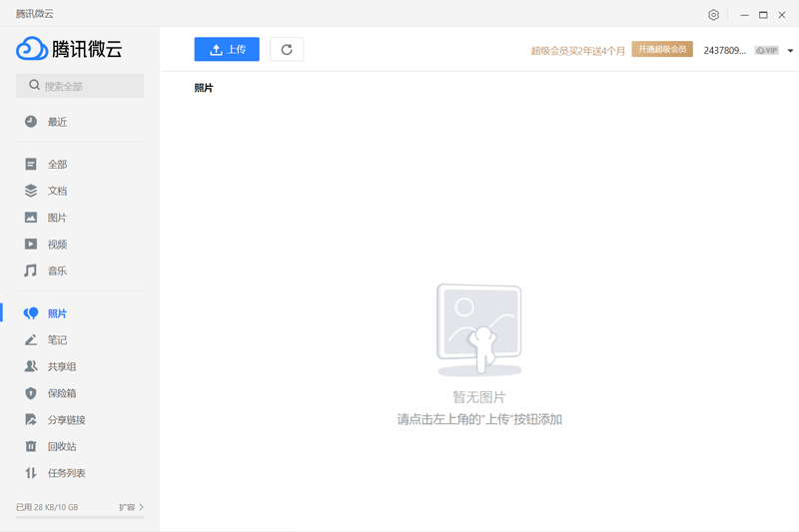Open the settings gear icon
799x532 pixels.
pyautogui.click(x=713, y=15)
